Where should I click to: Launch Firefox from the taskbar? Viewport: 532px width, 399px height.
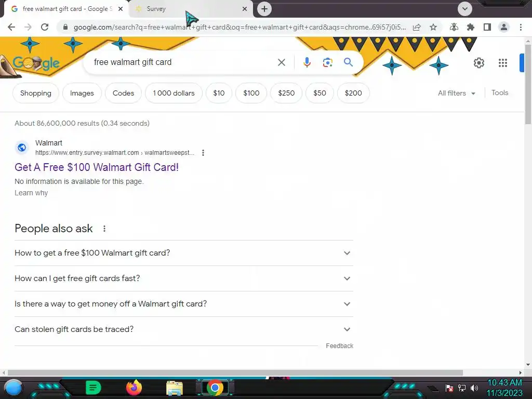[x=134, y=388]
